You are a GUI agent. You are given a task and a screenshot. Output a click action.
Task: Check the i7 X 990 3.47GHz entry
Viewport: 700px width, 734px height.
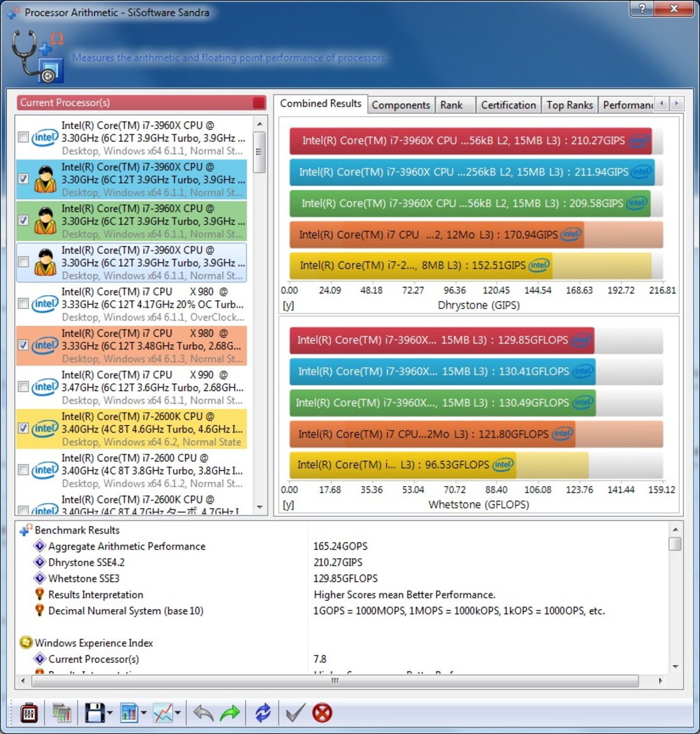(23, 387)
